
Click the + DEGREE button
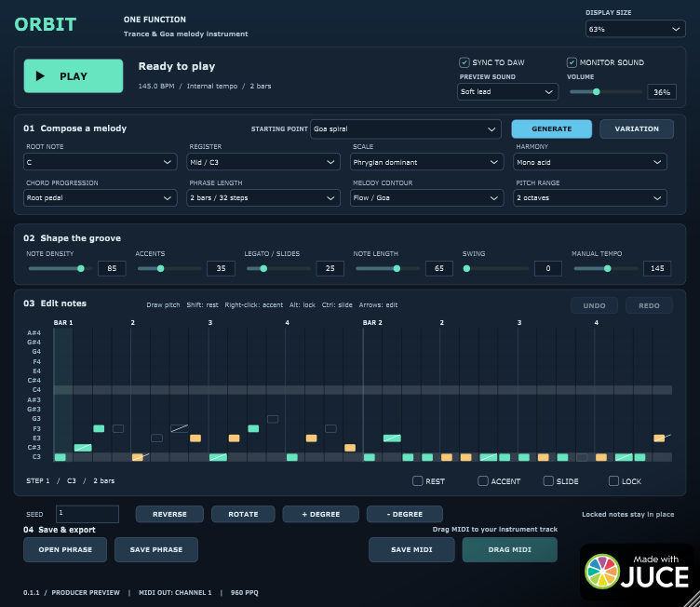coord(320,514)
